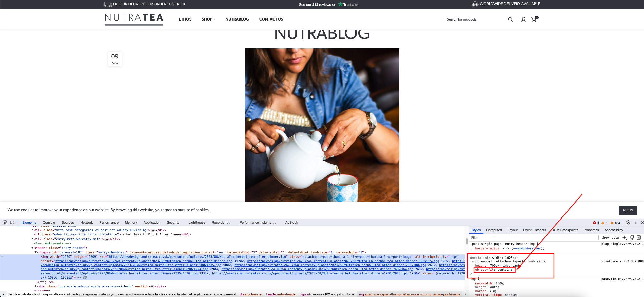Expand meta-post-categories div node
Viewport: 644px width, 297px height.
pyautogui.click(x=32, y=230)
